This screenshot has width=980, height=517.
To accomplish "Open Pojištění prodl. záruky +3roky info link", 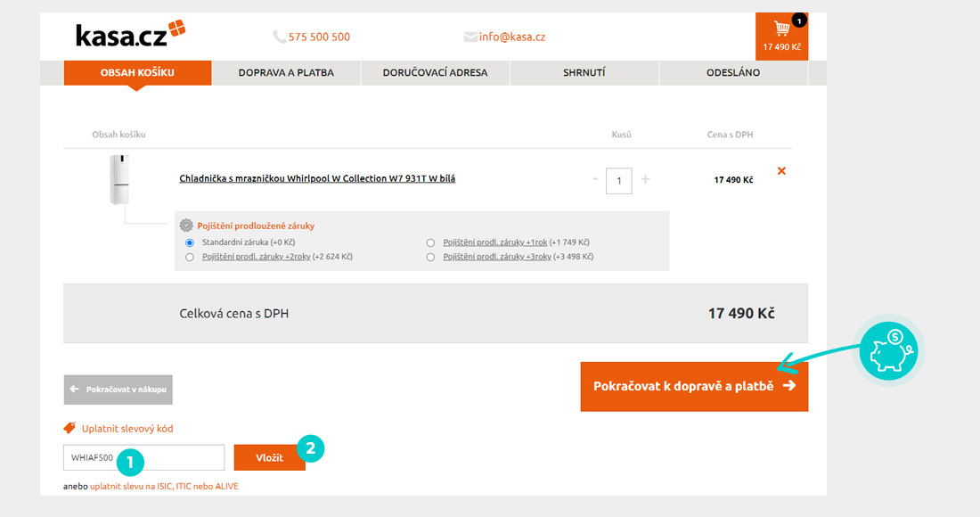I will (x=497, y=257).
